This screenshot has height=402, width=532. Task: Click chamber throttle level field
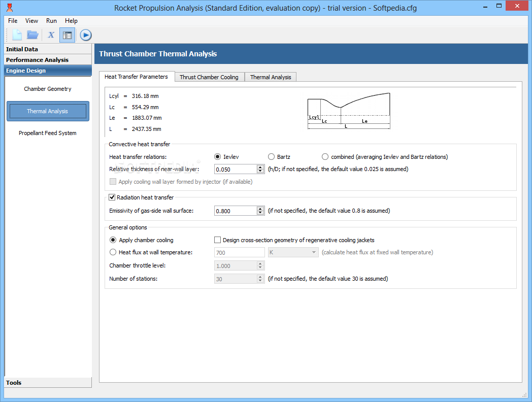[236, 265]
